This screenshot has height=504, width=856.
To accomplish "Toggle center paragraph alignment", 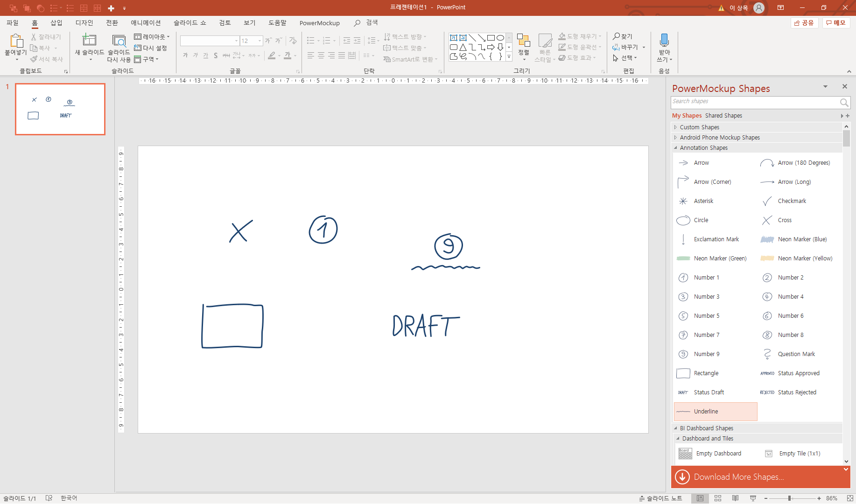I will [321, 56].
